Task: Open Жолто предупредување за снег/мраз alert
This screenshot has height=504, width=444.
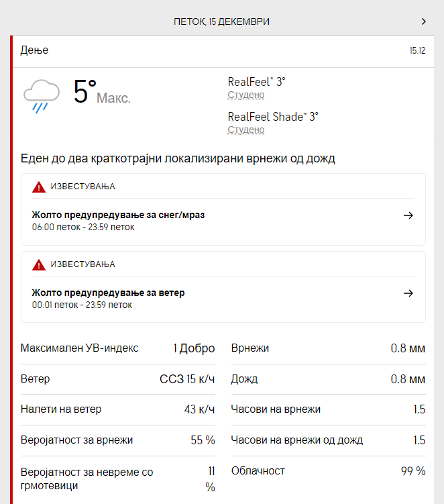Action: coord(118,215)
